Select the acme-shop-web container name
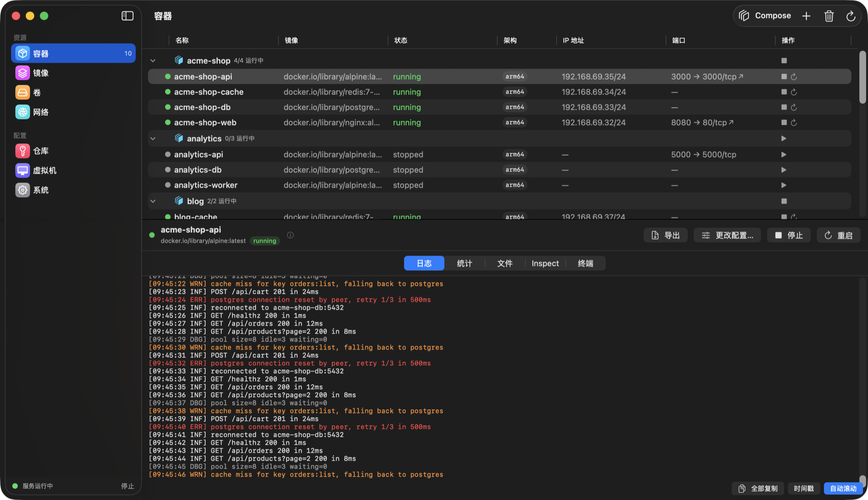The height and width of the screenshot is (500, 868). pyautogui.click(x=205, y=122)
